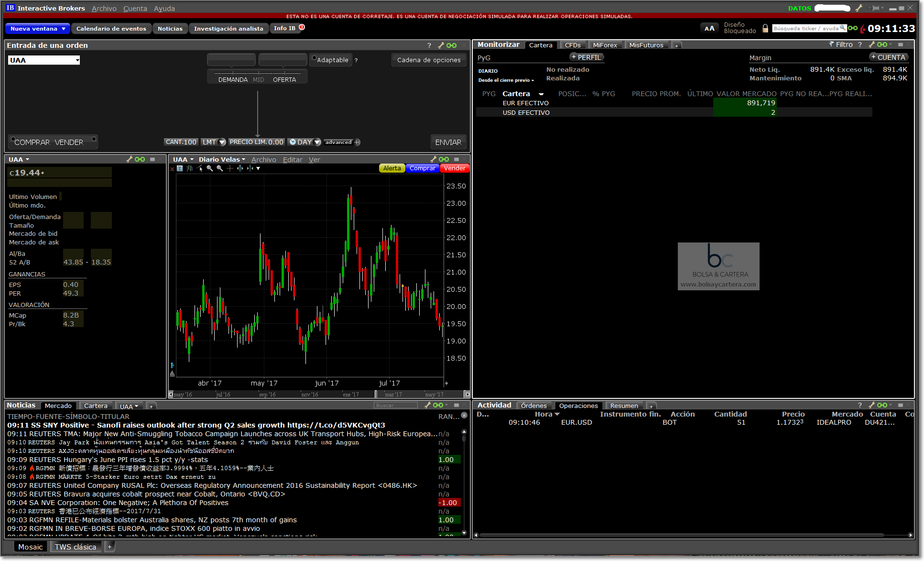
Task: Open the Cuenta menu
Action: pos(135,9)
